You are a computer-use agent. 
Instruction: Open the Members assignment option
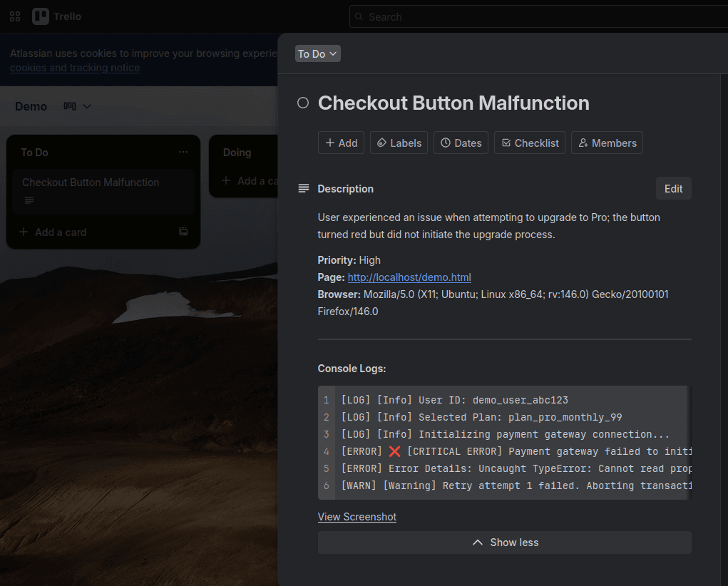pos(607,143)
